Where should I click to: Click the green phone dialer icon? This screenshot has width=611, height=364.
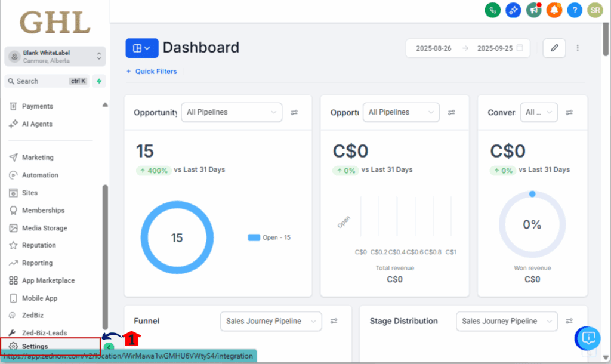(x=492, y=10)
